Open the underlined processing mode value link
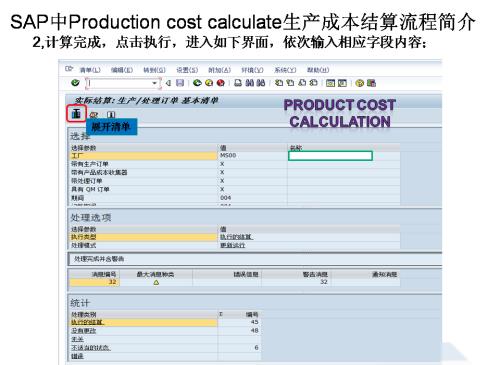This screenshot has width=500, height=365. coord(232,245)
